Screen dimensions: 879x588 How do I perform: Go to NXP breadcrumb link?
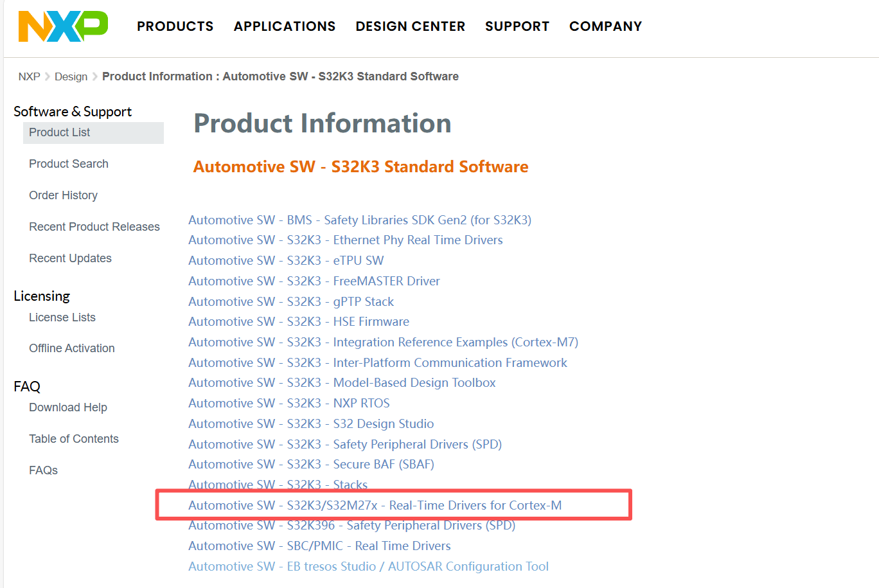(29, 76)
